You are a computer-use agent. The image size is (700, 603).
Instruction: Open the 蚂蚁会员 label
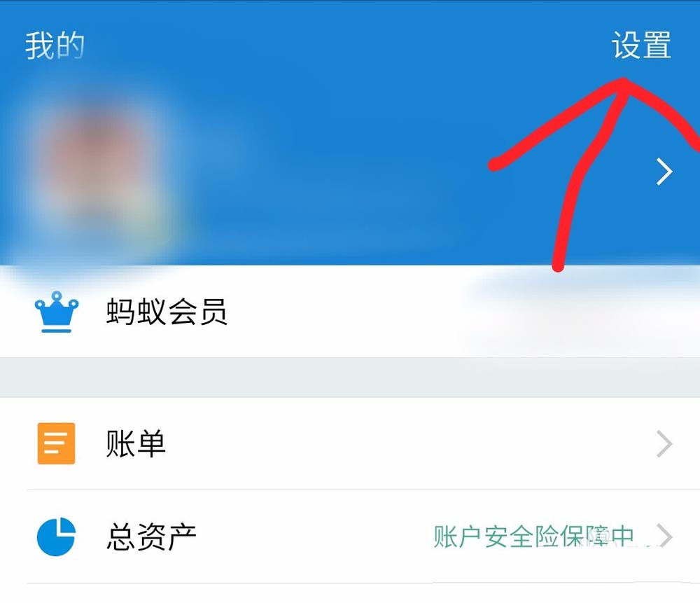coord(167,312)
